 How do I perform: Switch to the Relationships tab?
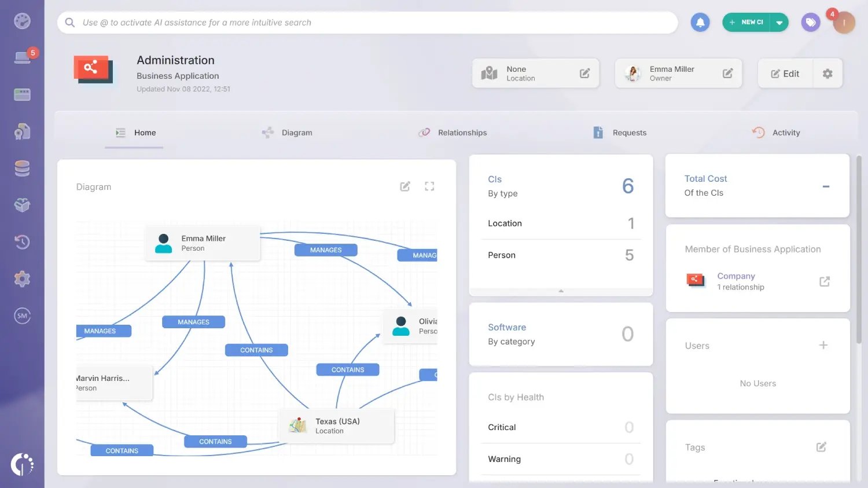click(x=461, y=132)
